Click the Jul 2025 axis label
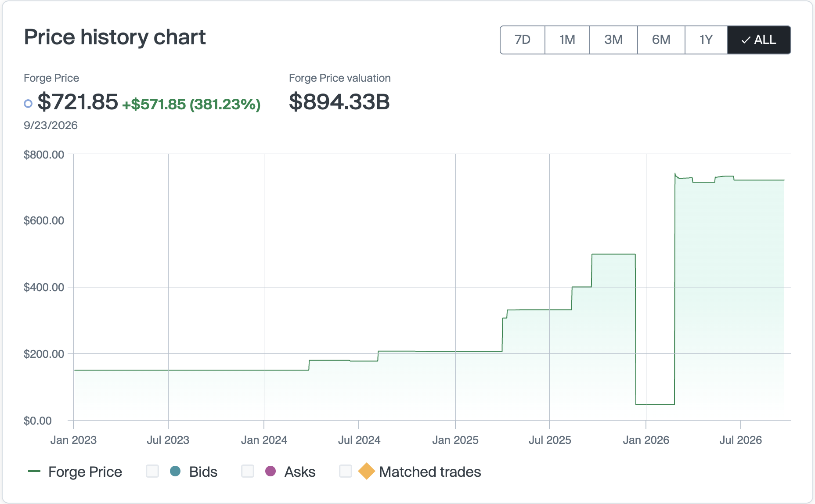The width and height of the screenshot is (815, 504). (550, 440)
